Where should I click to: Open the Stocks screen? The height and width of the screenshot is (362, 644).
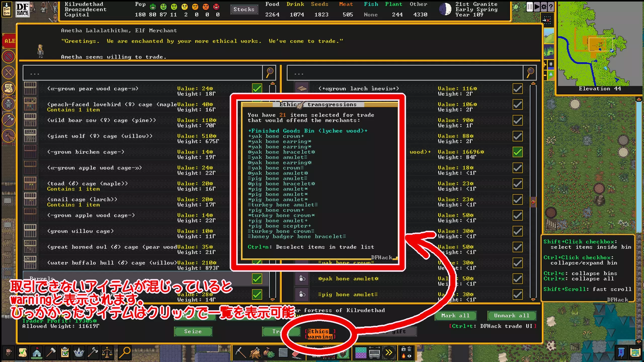point(244,10)
